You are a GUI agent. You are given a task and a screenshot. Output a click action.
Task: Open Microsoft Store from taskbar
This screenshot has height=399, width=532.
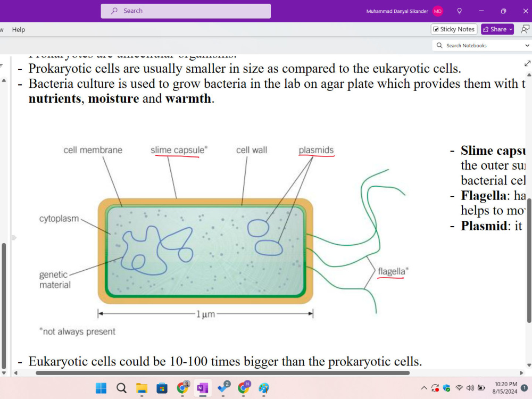tap(162, 388)
